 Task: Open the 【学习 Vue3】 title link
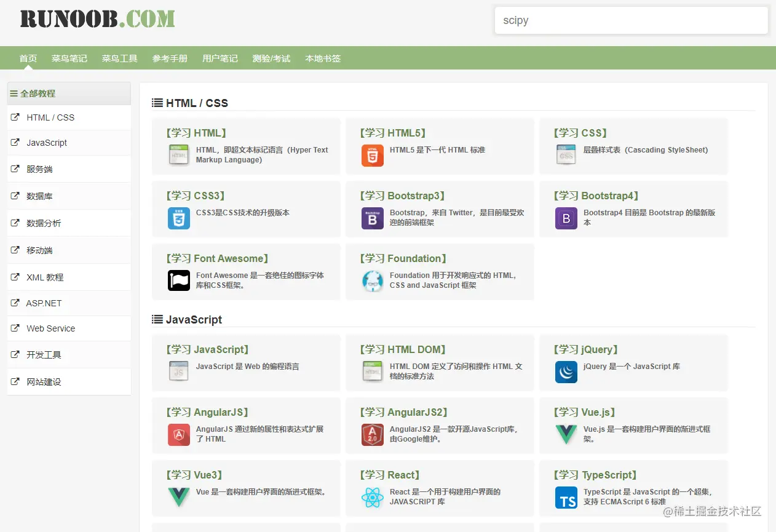click(x=194, y=475)
